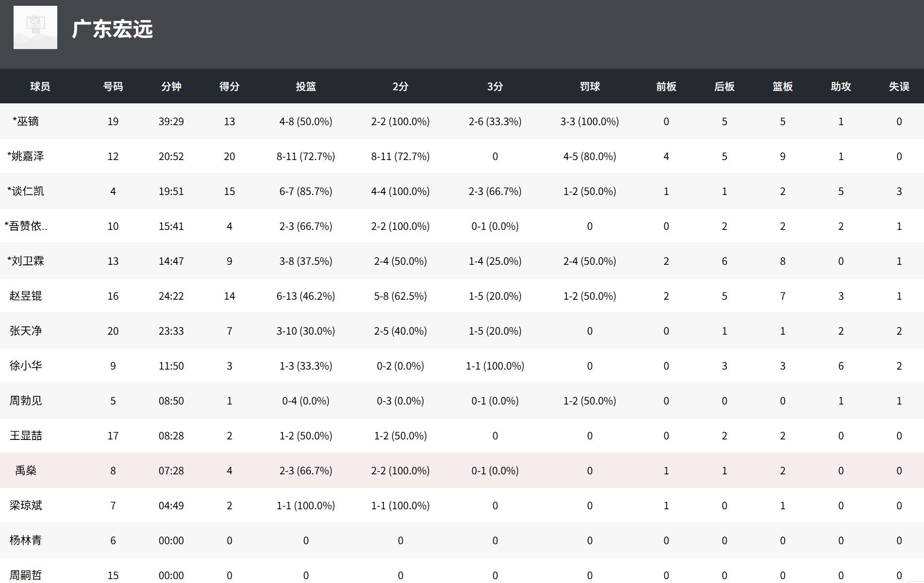
Task: Select player name 周勃见
Action: tap(26, 401)
